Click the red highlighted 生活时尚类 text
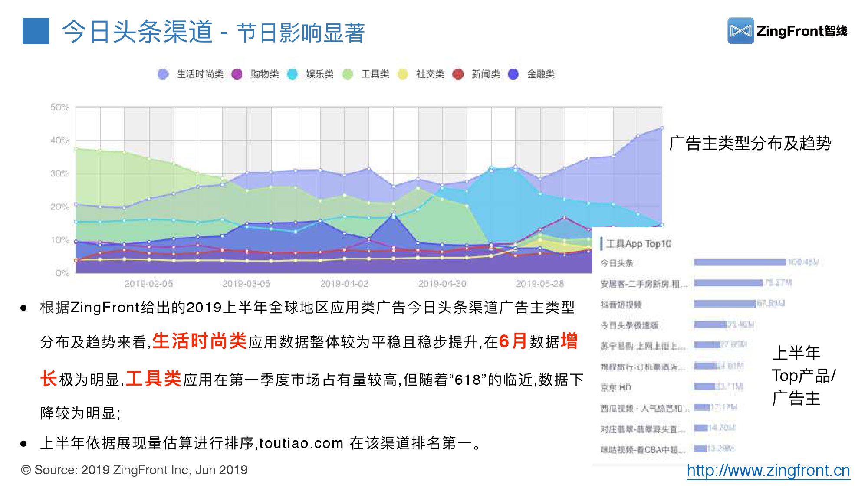 (200, 341)
